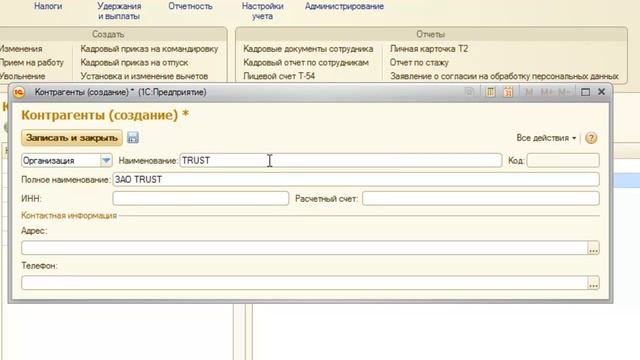Open the calculator icon in title bar
Viewport: 640px width, 360px height.
(x=491, y=92)
